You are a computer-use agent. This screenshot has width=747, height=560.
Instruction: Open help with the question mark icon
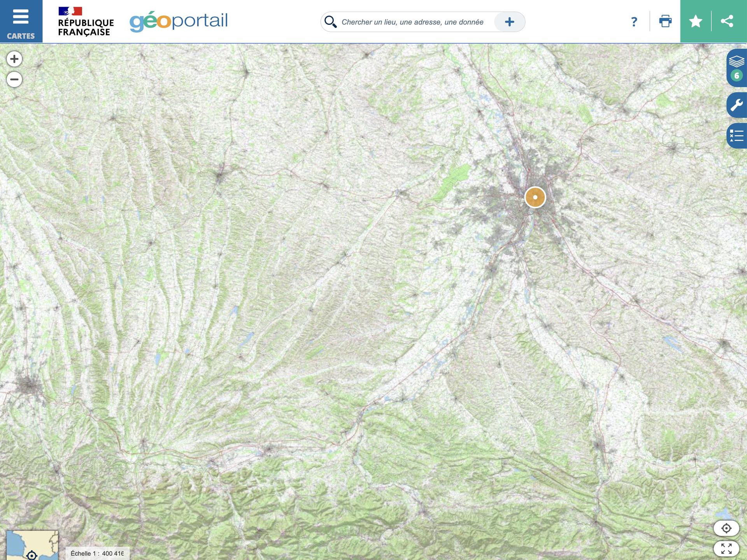(x=634, y=21)
